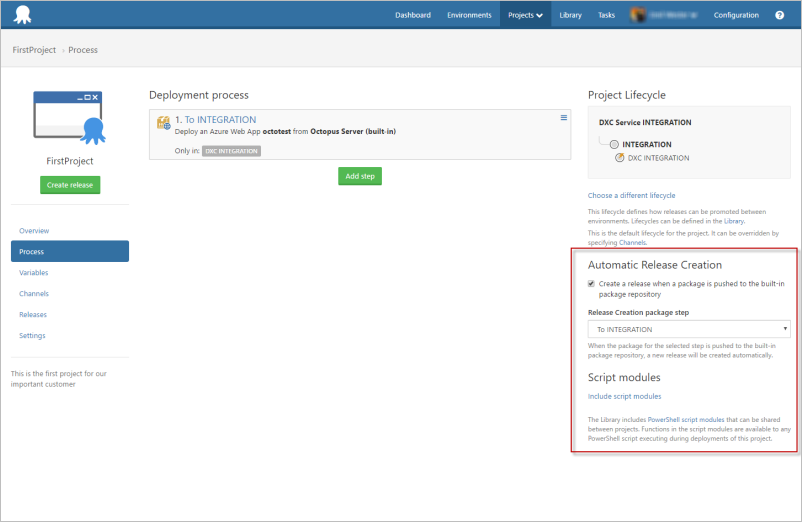Click the INTEGRATION phase circle icon
802x522 pixels.
tap(614, 144)
